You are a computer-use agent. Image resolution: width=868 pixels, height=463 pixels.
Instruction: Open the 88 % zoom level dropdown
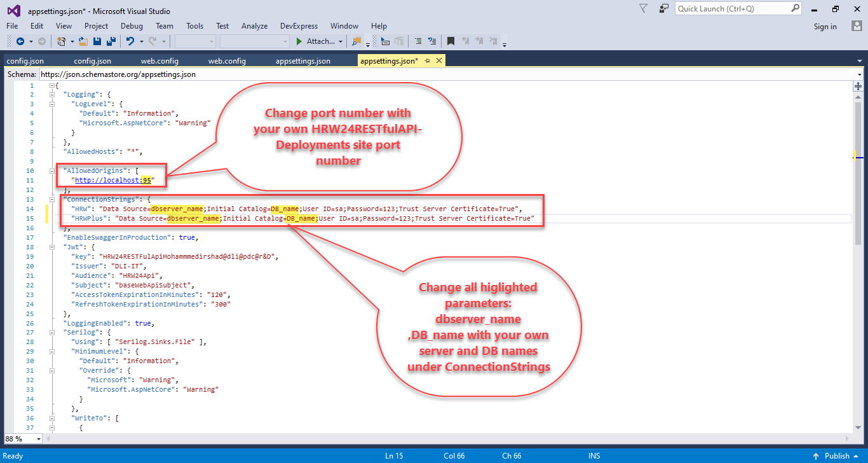[x=38, y=439]
